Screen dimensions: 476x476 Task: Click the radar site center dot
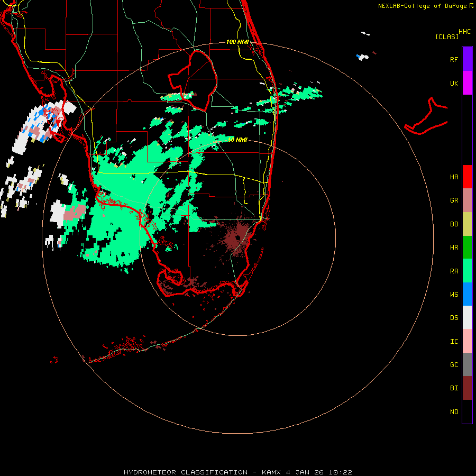238,237
